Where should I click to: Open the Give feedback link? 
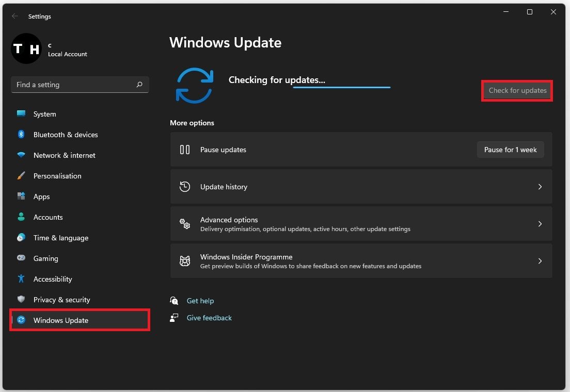point(209,318)
